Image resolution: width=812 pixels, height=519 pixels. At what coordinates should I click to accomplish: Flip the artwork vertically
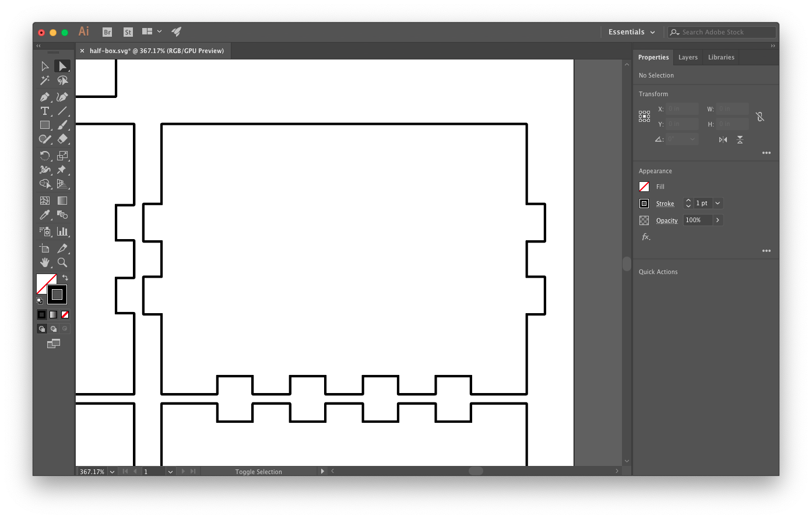pos(740,139)
